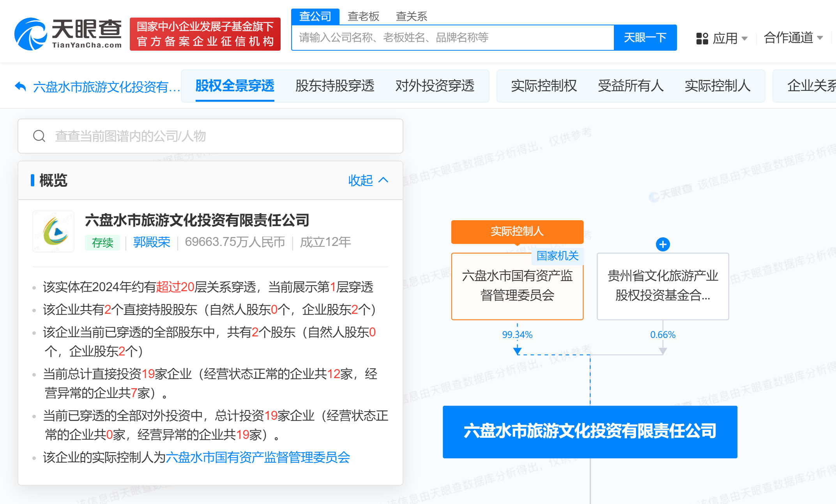The image size is (836, 504).
Task: Open the 合作通道 dropdown
Action: 793,38
